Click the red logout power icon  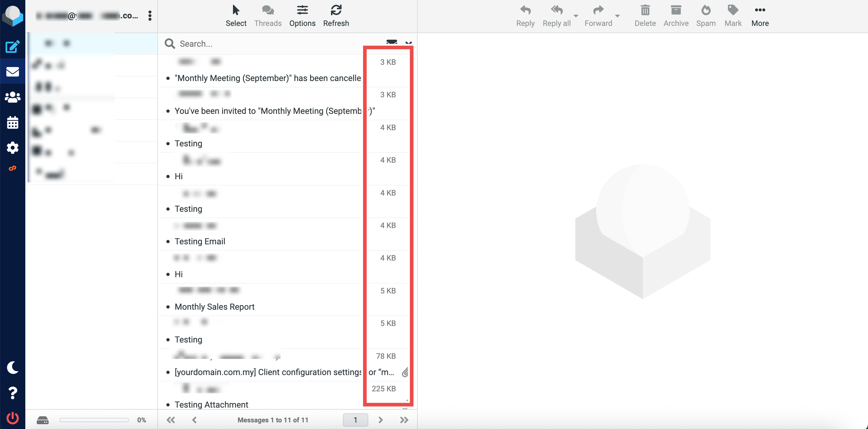click(x=12, y=418)
